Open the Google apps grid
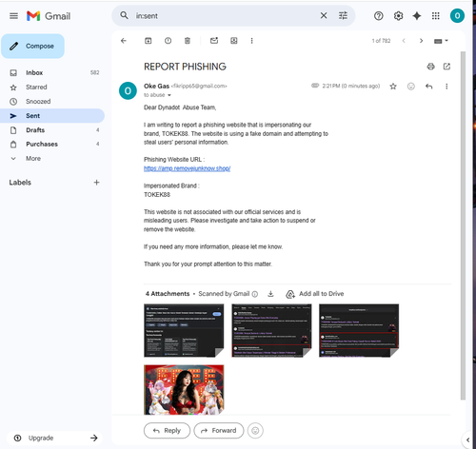476x449 pixels. coord(436,16)
